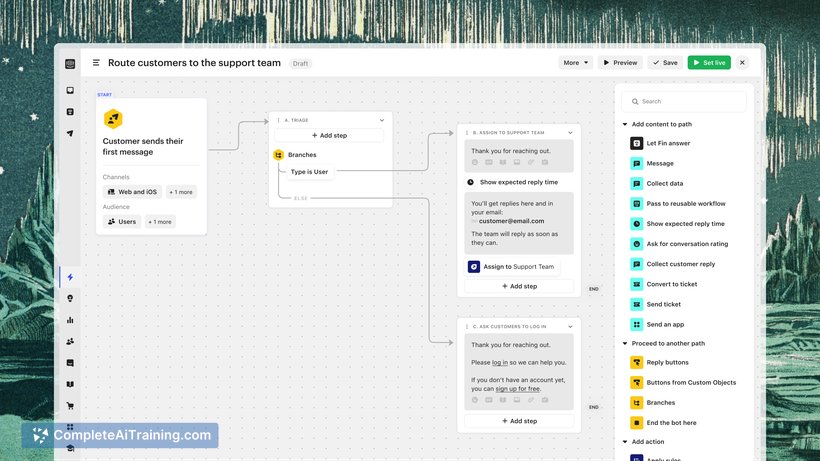Click the Send an app icon

tap(636, 325)
